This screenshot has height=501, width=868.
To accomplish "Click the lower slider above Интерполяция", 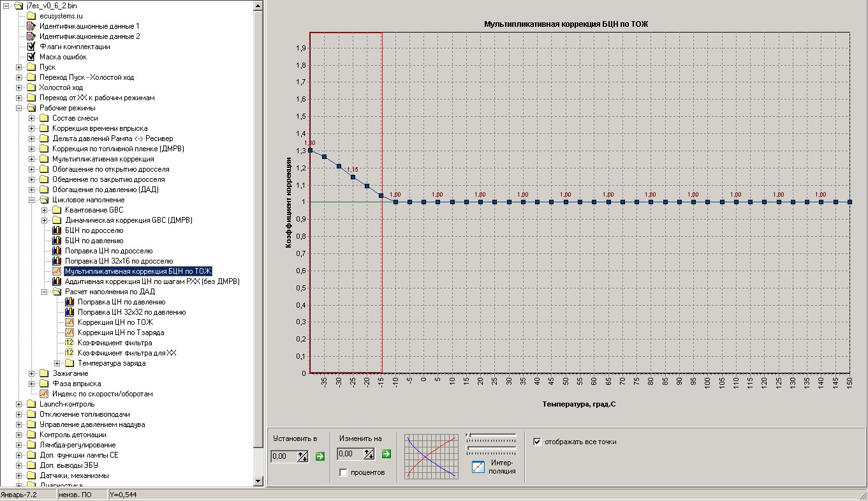I will 491,449.
